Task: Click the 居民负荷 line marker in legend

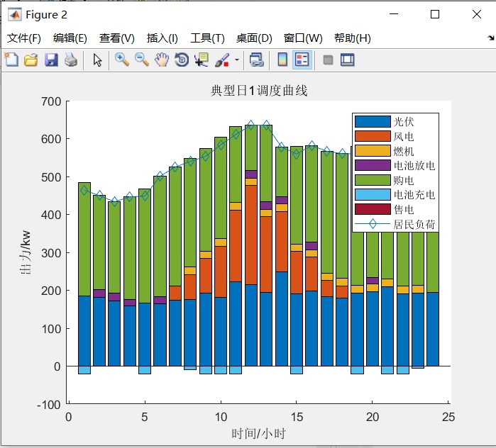Action: point(373,224)
